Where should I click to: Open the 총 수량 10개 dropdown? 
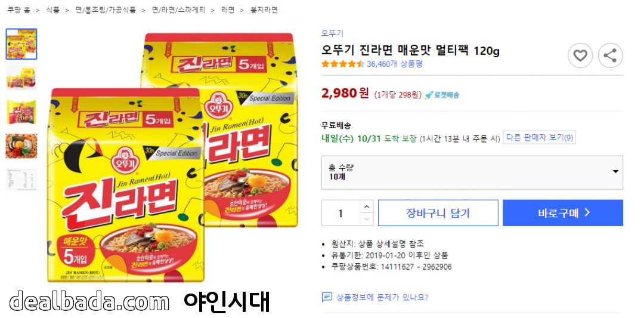point(472,172)
